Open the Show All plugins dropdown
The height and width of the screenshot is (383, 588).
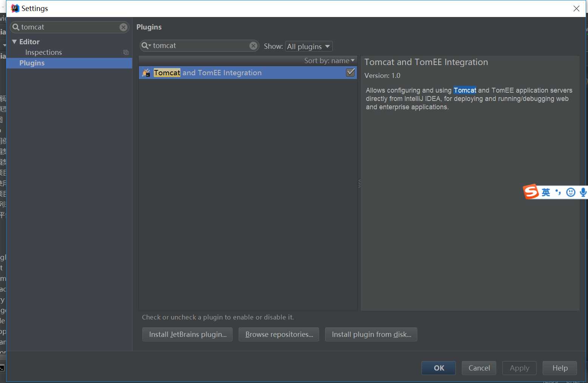pos(309,47)
